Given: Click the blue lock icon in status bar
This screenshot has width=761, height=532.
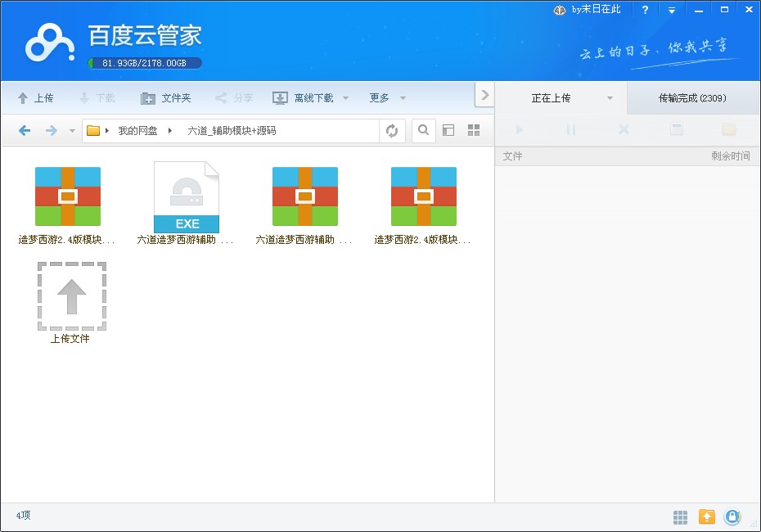Looking at the screenshot, I should [732, 517].
